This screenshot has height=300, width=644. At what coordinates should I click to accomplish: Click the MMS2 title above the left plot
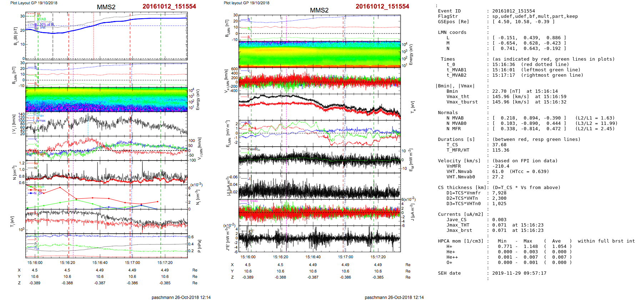coord(106,7)
